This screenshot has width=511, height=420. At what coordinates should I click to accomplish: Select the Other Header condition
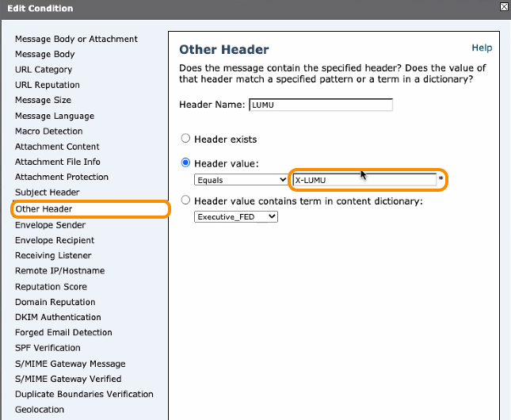pyautogui.click(x=44, y=209)
